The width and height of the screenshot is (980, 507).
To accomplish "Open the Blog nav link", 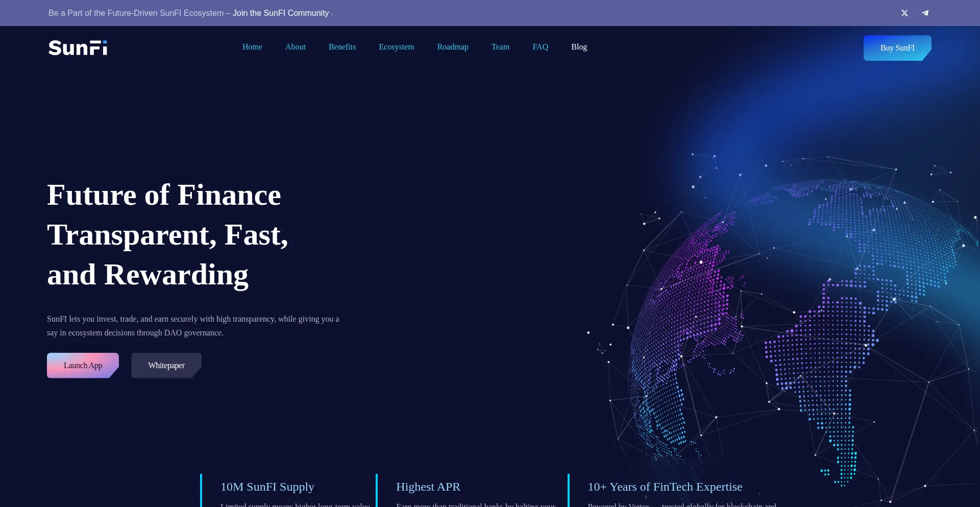I will point(579,47).
